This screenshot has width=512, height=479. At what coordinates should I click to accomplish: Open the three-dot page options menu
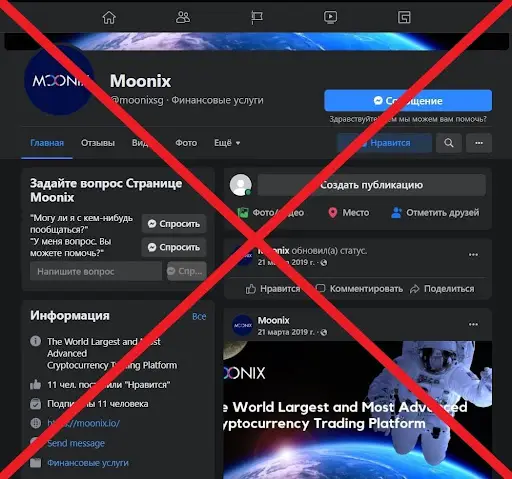tap(479, 143)
